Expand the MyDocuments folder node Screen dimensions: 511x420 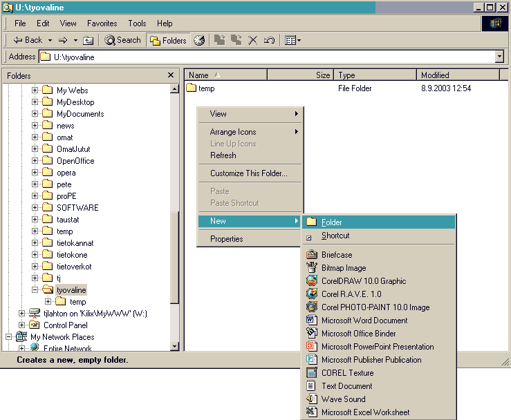[x=35, y=113]
